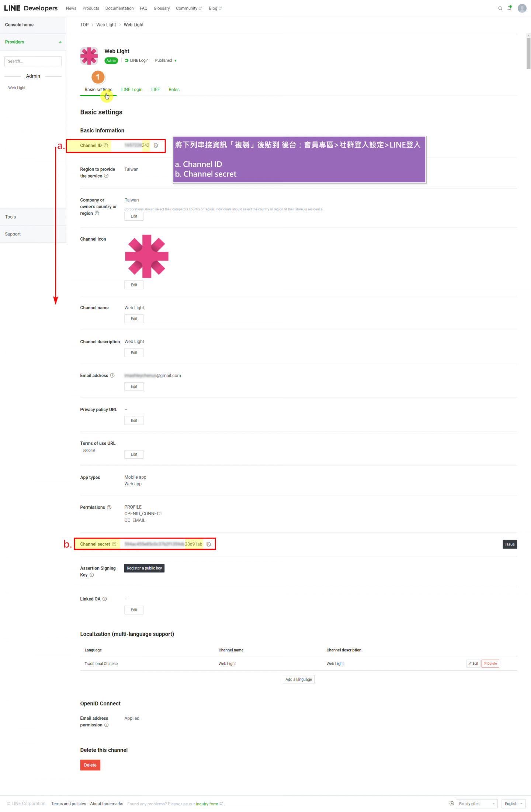Open the notifications bell

coord(510,8)
